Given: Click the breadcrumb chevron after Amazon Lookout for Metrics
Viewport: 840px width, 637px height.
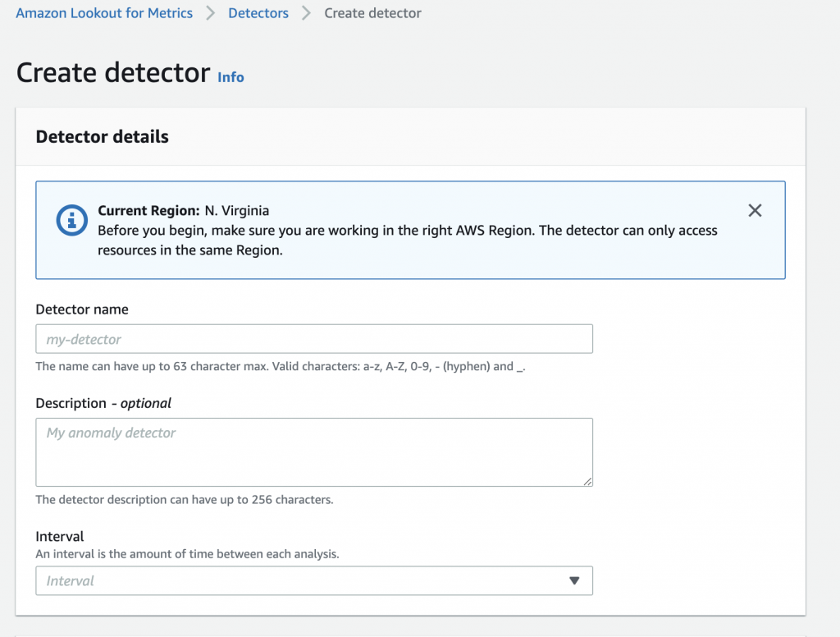Looking at the screenshot, I should pos(211,13).
